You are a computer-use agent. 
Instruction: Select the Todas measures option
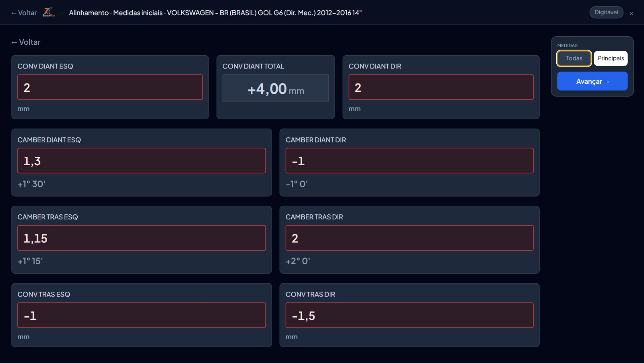[x=574, y=58]
